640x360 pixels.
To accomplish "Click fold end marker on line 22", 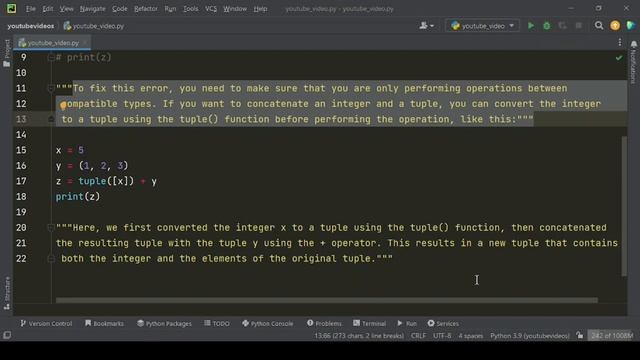I will (51, 258).
